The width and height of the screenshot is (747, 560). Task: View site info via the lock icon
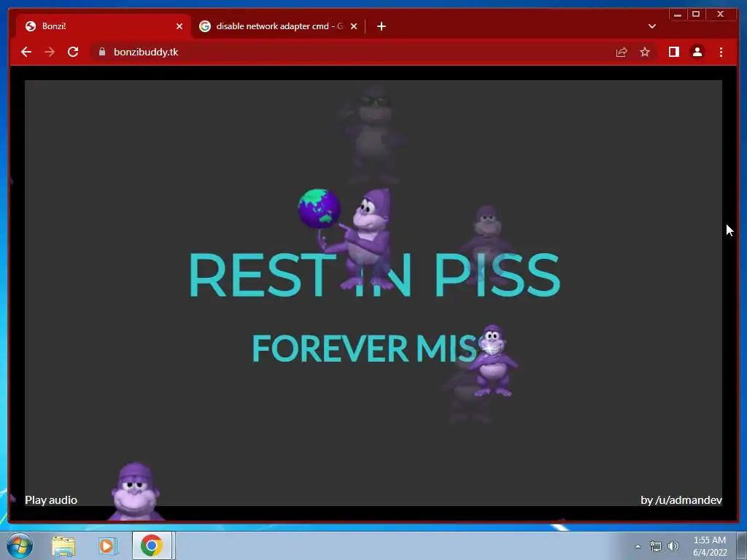click(102, 52)
